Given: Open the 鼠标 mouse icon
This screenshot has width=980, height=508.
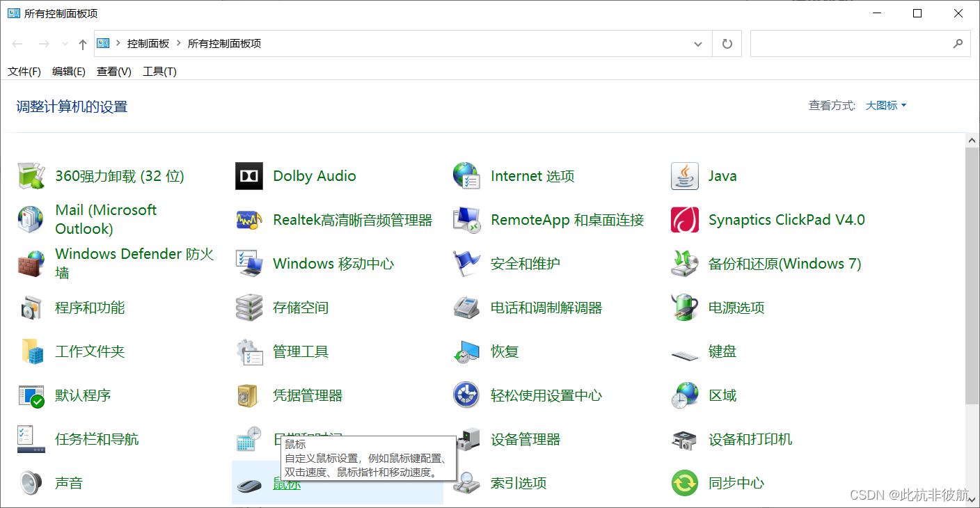Looking at the screenshot, I should 249,485.
